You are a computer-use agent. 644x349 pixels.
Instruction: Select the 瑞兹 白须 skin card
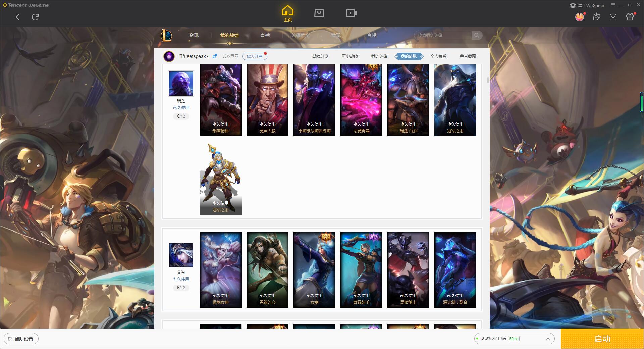pyautogui.click(x=408, y=100)
